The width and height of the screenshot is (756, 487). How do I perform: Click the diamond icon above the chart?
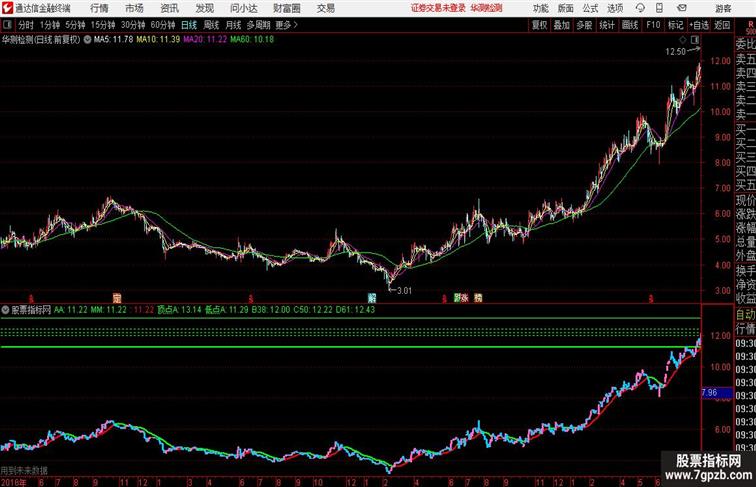[683, 40]
